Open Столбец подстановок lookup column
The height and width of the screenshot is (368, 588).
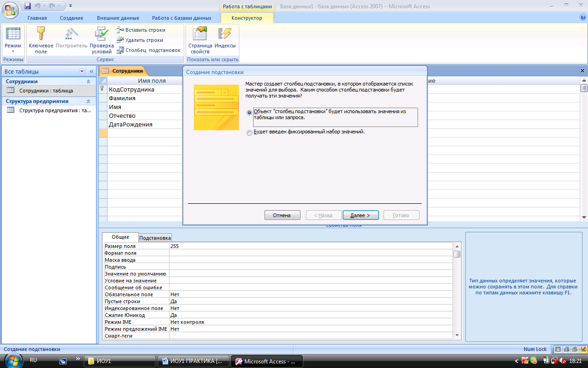[149, 50]
